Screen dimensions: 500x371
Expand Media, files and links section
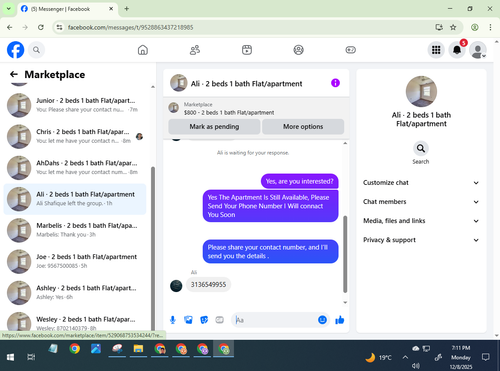tap(421, 221)
